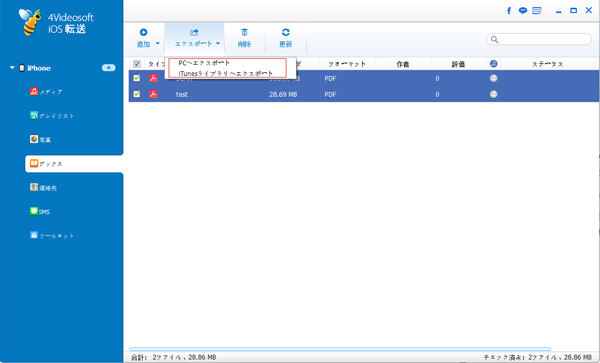
Task: Collapse the iPhone device tree arrow
Action: 12,68
